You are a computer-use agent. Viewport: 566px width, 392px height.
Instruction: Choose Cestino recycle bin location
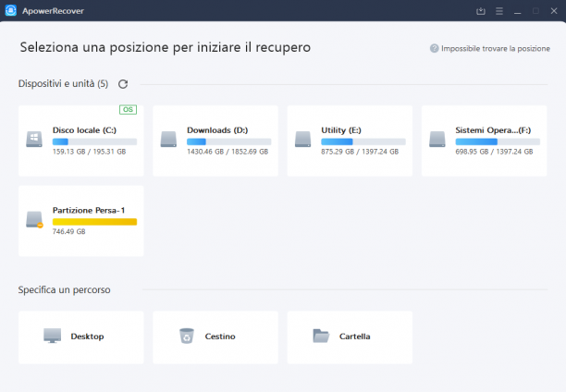pos(215,337)
